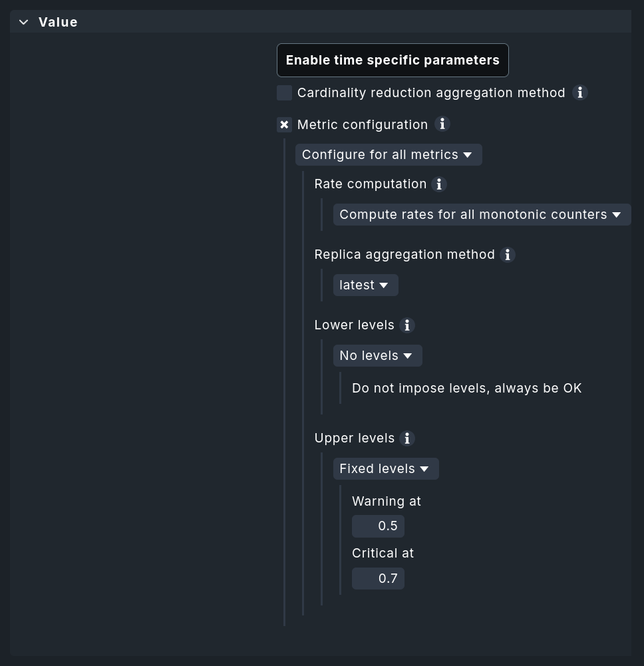Open the Configure for all metrics dropdown
This screenshot has height=666, width=644.
389,154
